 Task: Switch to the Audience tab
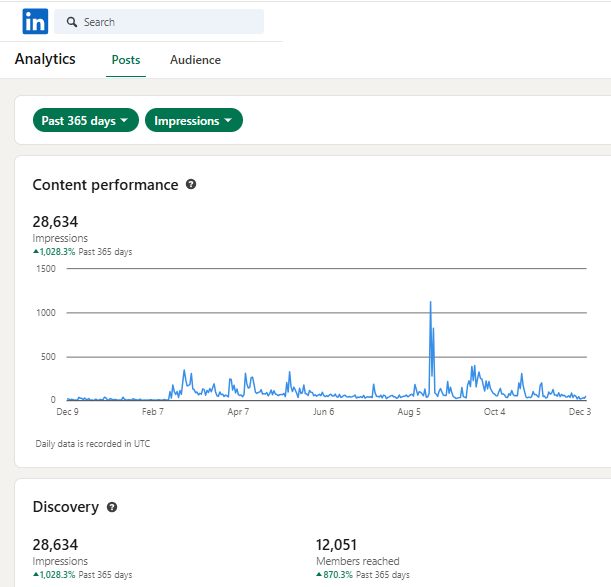tap(195, 60)
